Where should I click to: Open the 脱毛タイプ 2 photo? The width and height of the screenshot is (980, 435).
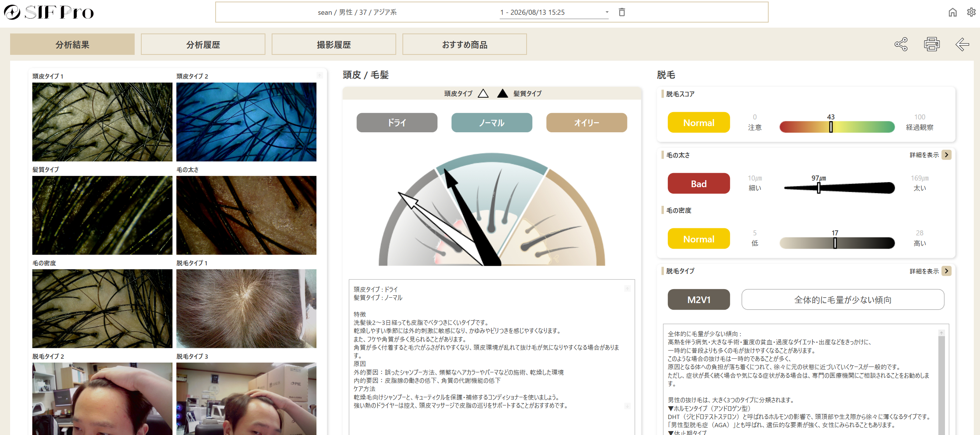click(x=102, y=399)
